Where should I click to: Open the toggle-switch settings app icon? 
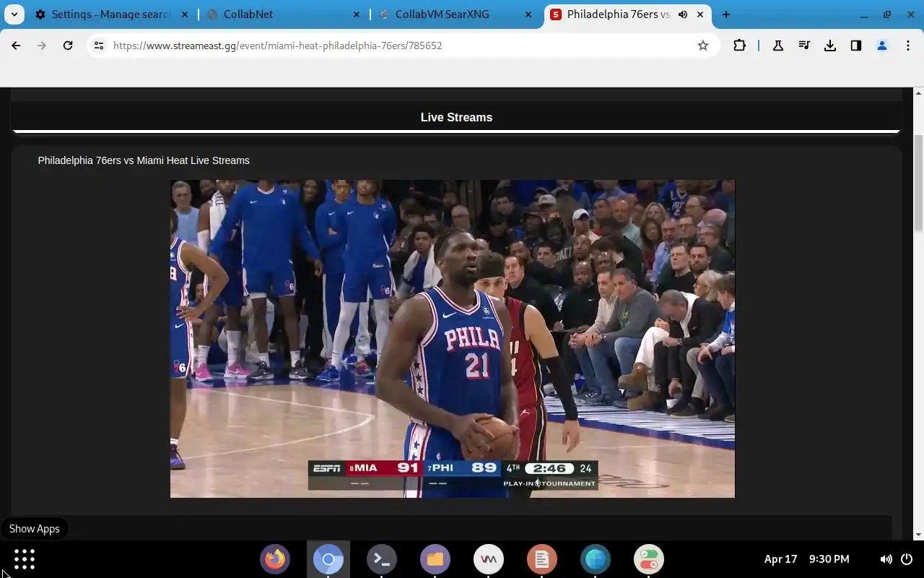649,559
